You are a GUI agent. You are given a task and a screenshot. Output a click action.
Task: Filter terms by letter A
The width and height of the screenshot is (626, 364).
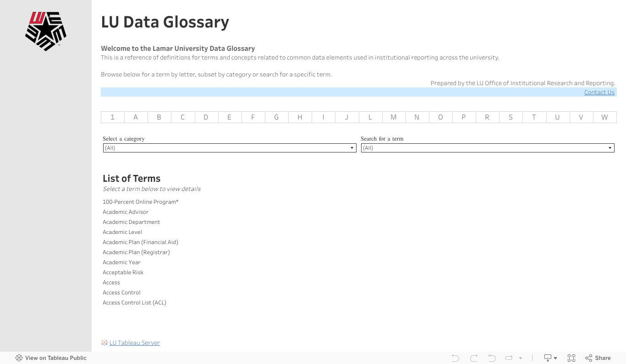(136, 117)
